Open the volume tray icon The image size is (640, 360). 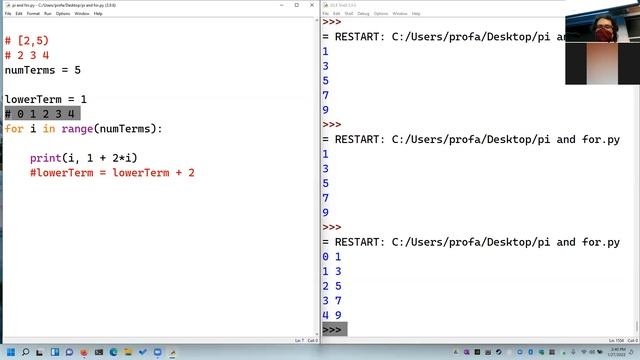pos(592,352)
